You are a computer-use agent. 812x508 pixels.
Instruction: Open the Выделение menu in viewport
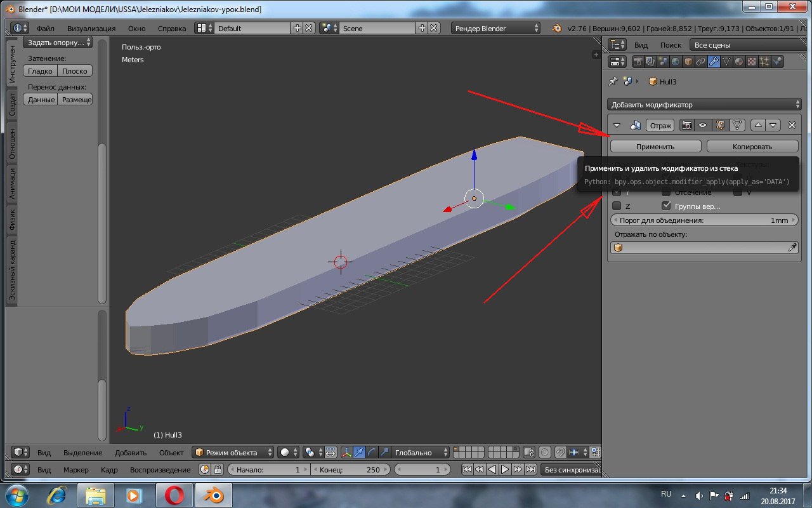(82, 453)
